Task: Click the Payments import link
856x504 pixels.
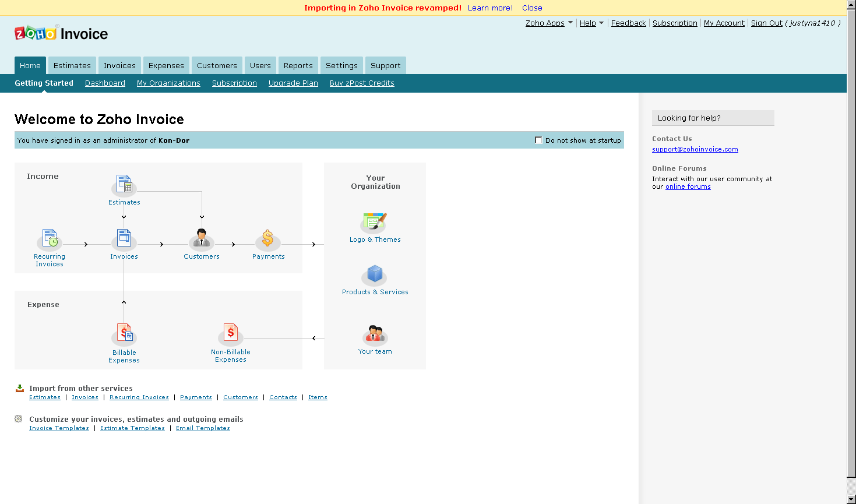Action: (196, 397)
